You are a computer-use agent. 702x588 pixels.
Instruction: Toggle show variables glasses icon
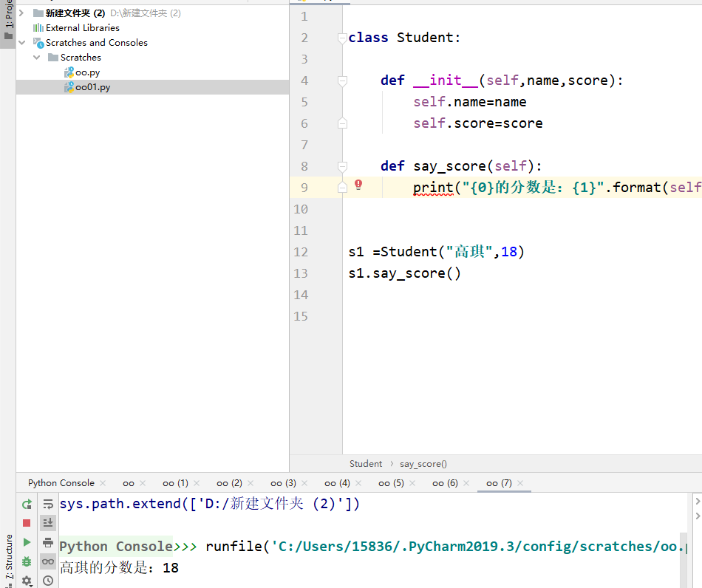click(x=48, y=561)
